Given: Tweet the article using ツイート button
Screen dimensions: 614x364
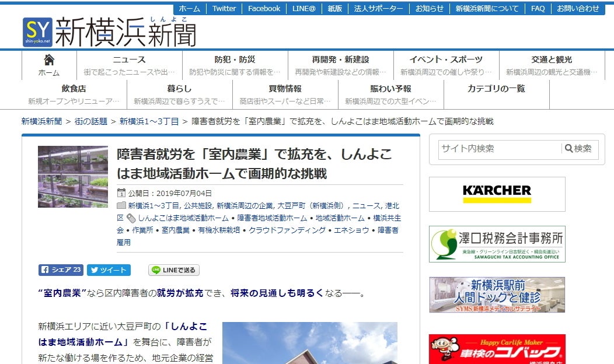Looking at the screenshot, I should 109,270.
